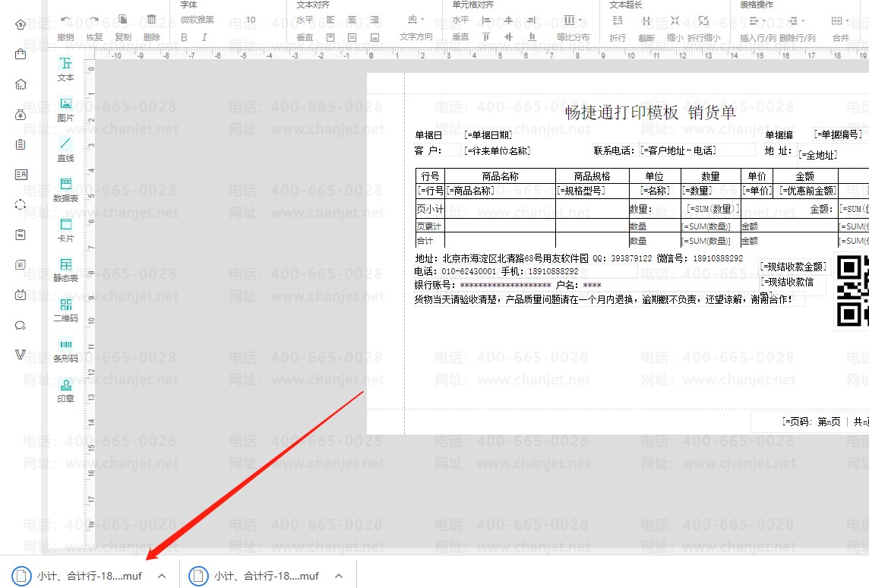Viewport: 869px width, 588px height.
Task: Click the 复制 copy icon
Action: tap(123, 20)
